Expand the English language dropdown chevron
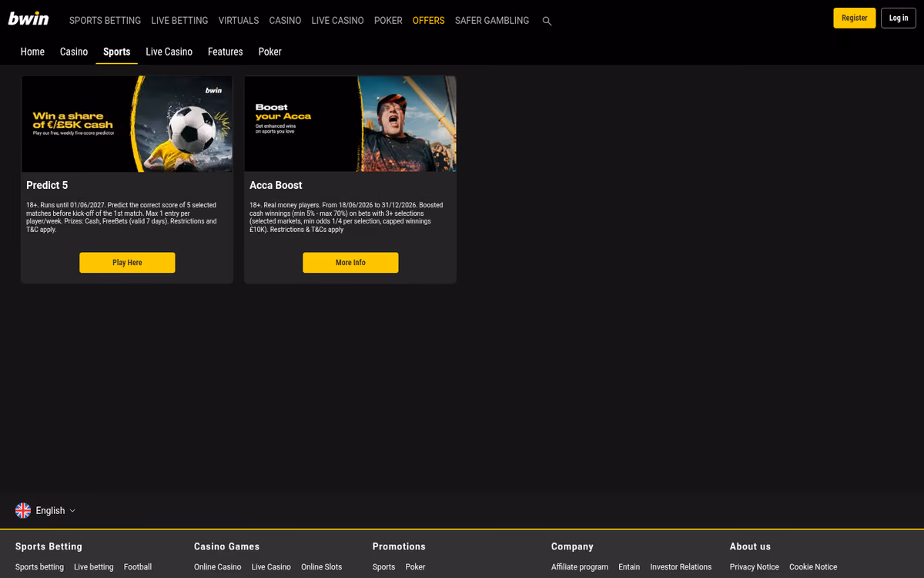Image resolution: width=924 pixels, height=578 pixels. [x=72, y=510]
